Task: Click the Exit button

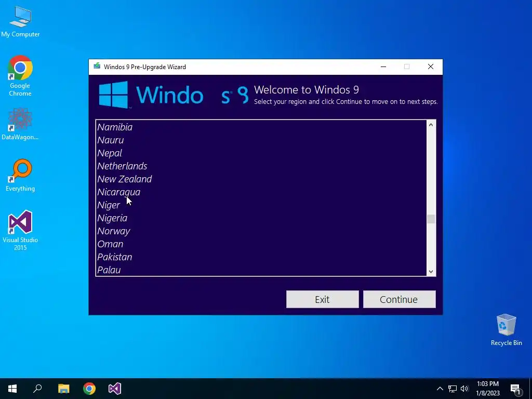Action: point(322,299)
